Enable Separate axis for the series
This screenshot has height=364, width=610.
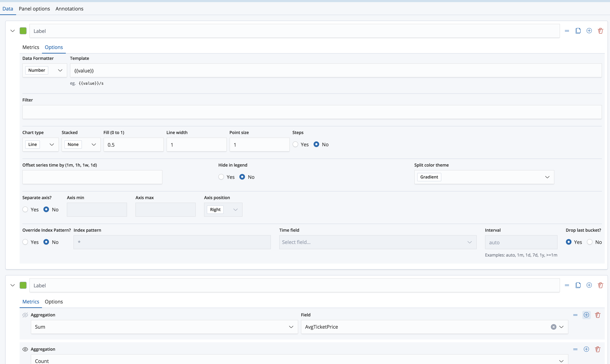[x=25, y=209]
